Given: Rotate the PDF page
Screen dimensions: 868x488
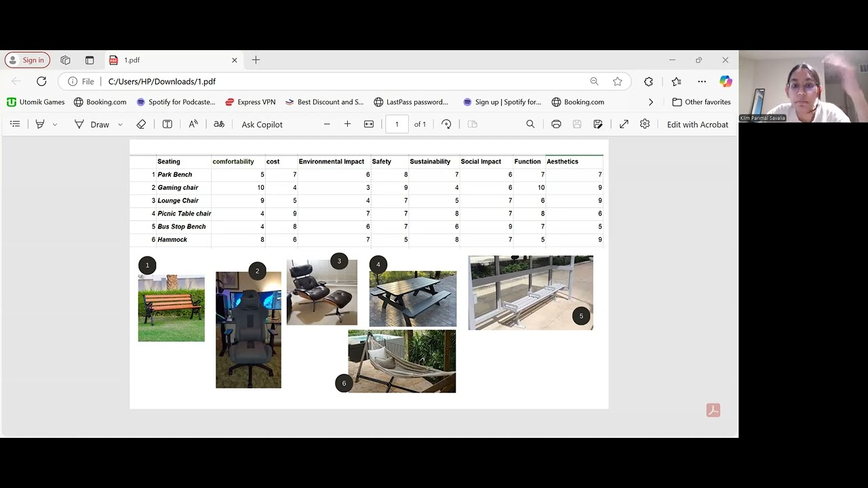Looking at the screenshot, I should pyautogui.click(x=446, y=124).
